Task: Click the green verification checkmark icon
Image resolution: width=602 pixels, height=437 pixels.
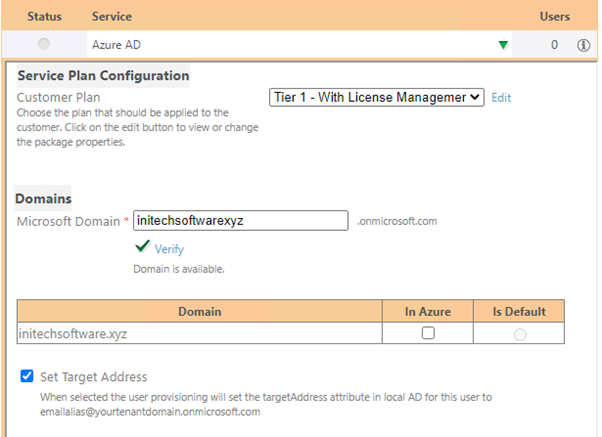Action: pyautogui.click(x=142, y=246)
